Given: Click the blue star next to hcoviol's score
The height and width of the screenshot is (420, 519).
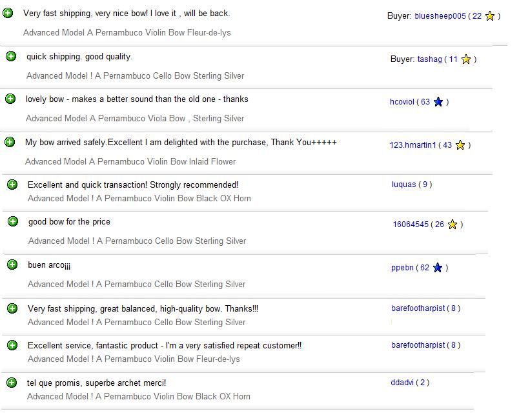Looking at the screenshot, I should (x=438, y=102).
